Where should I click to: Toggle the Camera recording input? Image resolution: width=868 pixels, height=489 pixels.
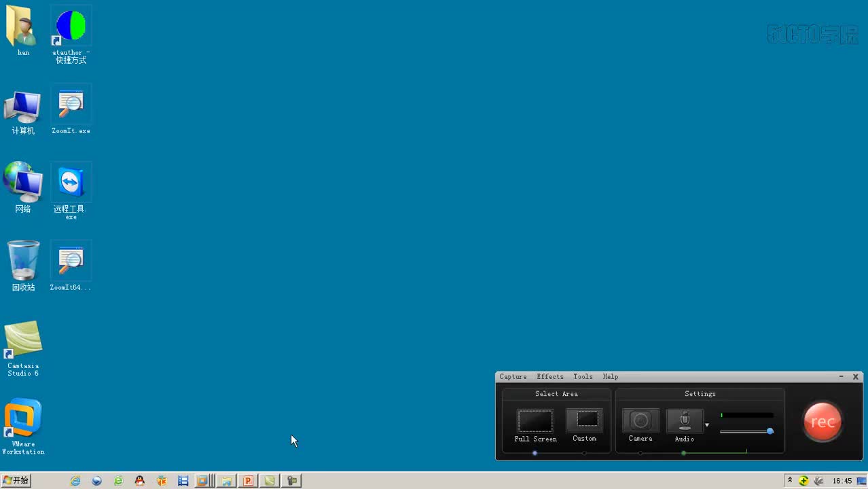pyautogui.click(x=640, y=420)
